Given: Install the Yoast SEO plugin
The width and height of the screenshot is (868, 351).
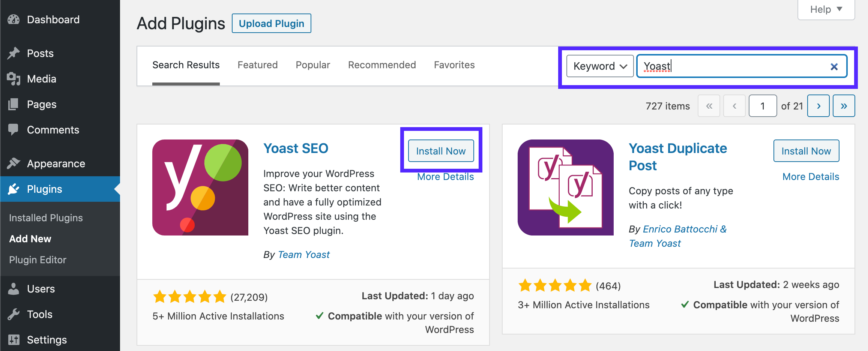Looking at the screenshot, I should (441, 151).
